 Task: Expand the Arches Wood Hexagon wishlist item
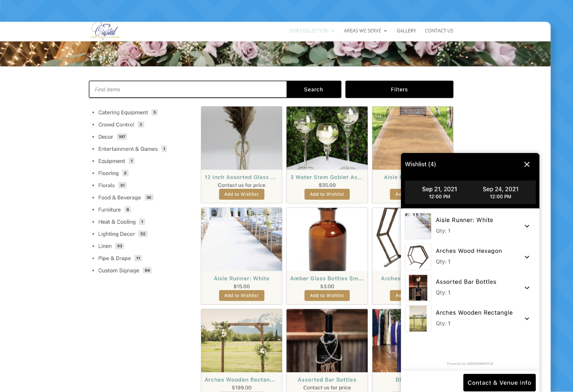coord(527,257)
